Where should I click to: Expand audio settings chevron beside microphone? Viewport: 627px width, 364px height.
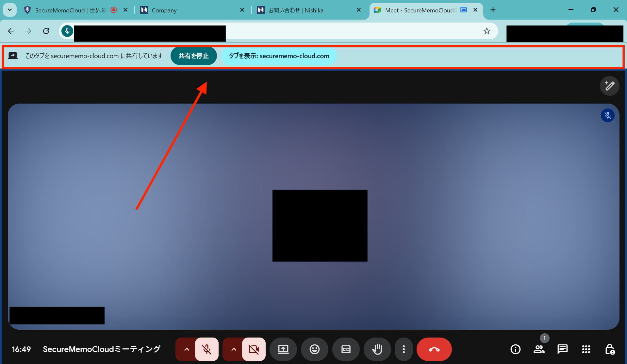186,349
